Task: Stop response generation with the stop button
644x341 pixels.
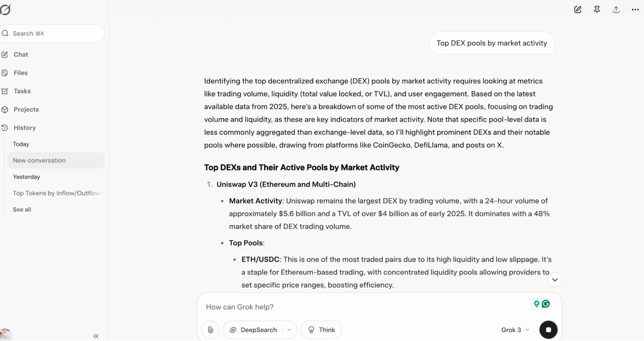Action: tap(548, 330)
